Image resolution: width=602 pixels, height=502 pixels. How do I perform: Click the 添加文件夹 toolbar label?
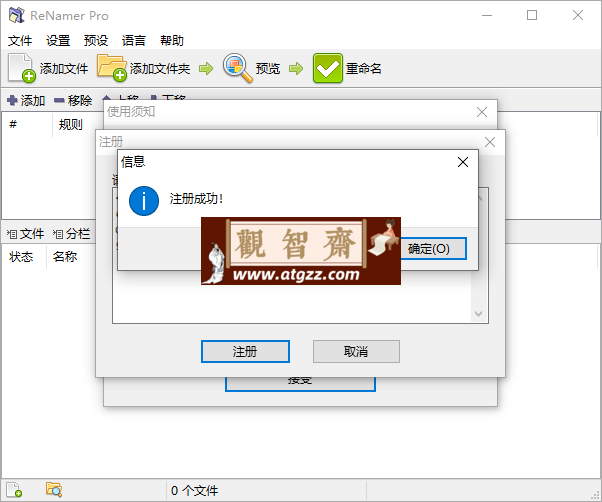pyautogui.click(x=160, y=69)
